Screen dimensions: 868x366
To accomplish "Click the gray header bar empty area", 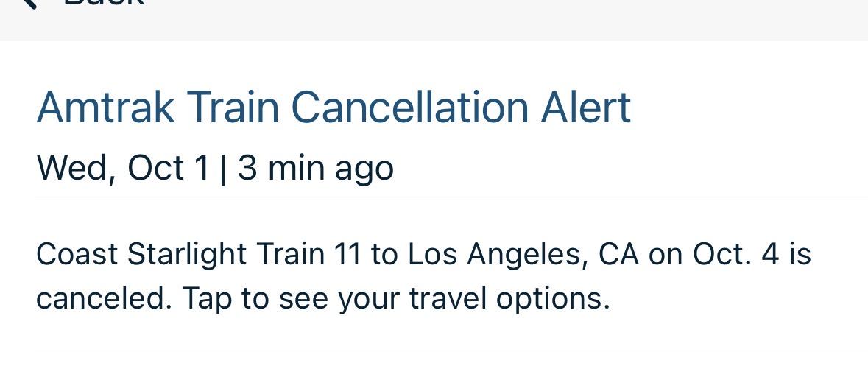I will 515,18.
